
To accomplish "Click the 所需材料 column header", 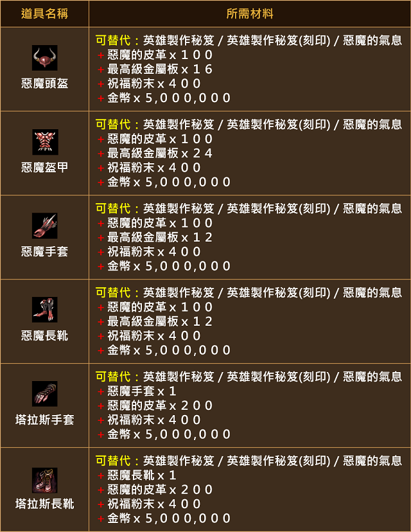I will 250,13.
